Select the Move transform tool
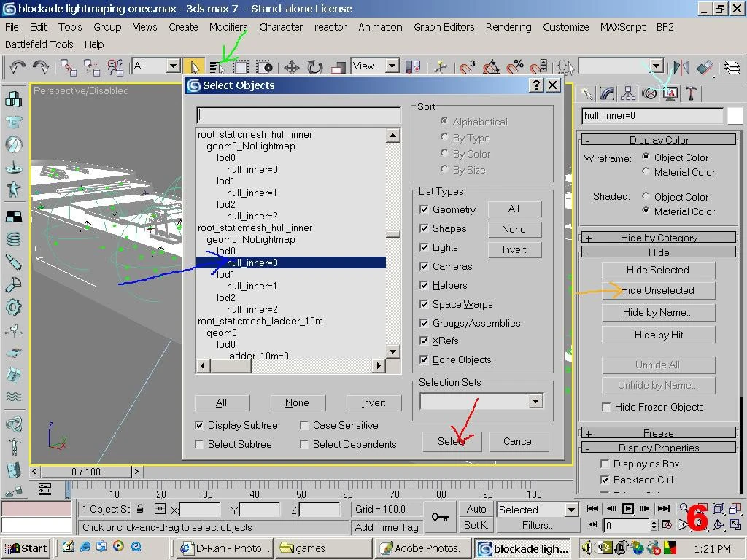The height and width of the screenshot is (560, 747). [x=292, y=67]
